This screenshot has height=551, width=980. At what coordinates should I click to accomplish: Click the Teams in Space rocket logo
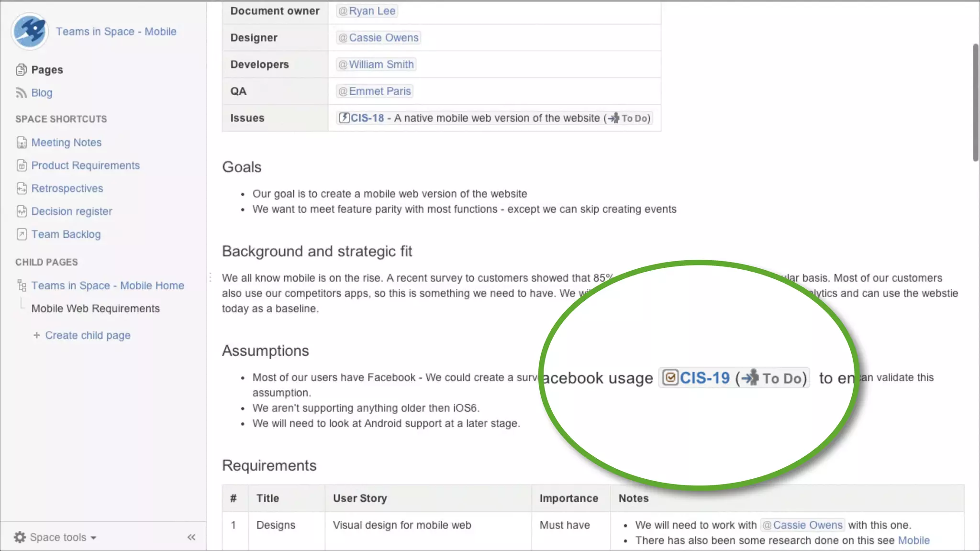click(x=30, y=31)
